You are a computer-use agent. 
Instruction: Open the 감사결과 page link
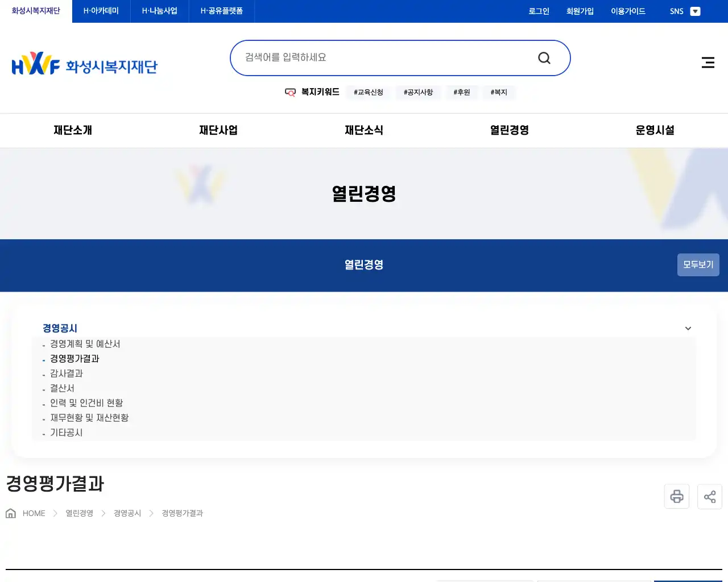66,373
